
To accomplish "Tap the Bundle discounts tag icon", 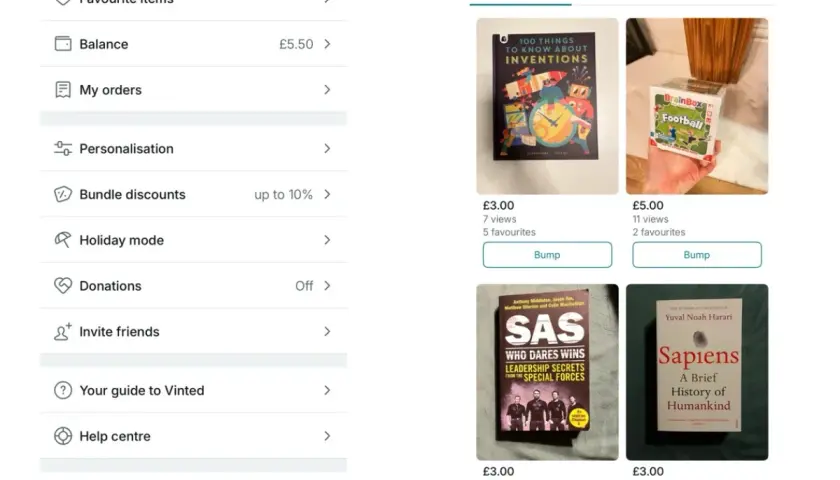I will tap(63, 194).
